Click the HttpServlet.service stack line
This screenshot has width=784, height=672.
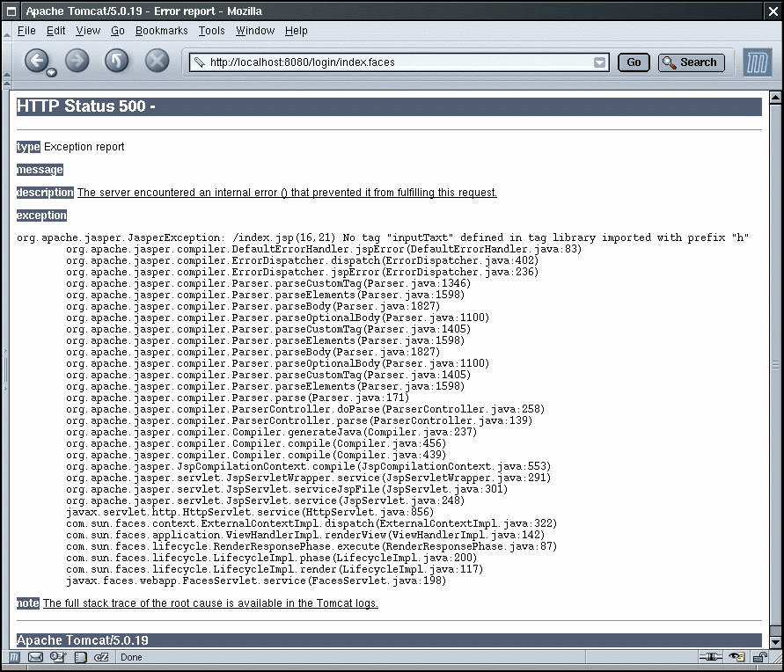pyautogui.click(x=250, y=512)
